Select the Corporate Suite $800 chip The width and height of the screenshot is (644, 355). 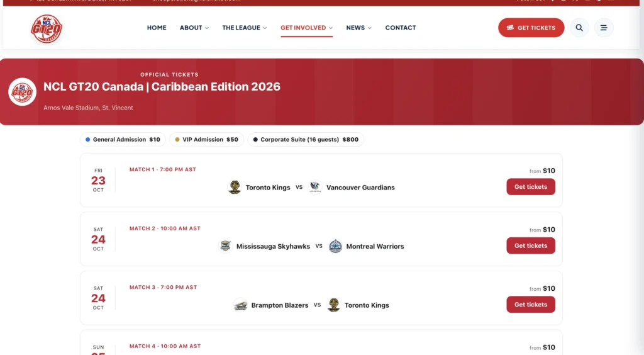pyautogui.click(x=306, y=139)
